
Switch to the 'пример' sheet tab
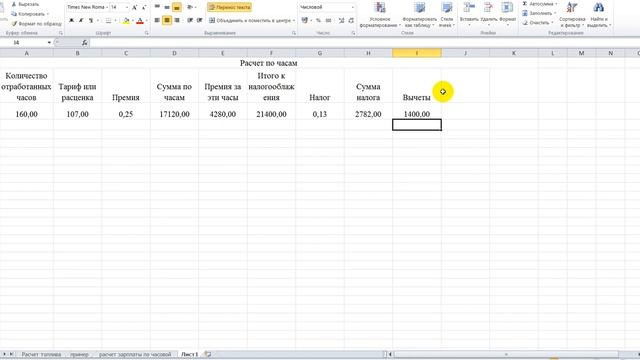(x=79, y=354)
